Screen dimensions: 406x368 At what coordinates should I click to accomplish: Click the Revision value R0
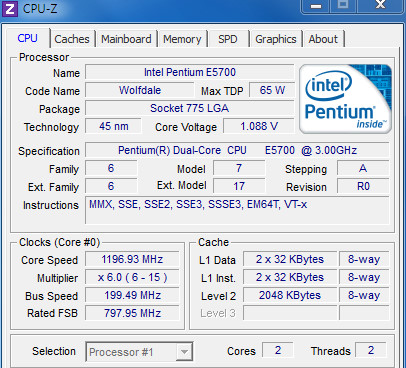tap(363, 186)
